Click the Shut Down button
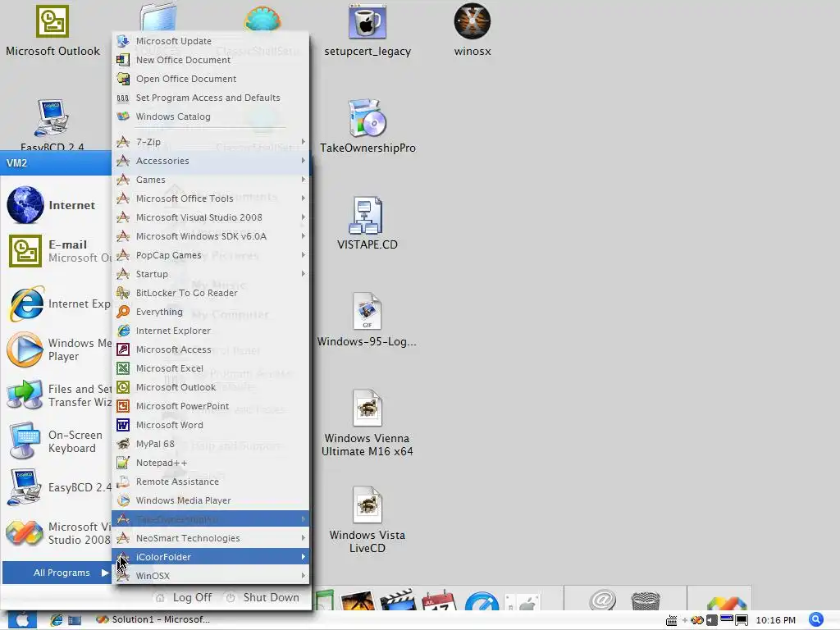 coord(262,597)
